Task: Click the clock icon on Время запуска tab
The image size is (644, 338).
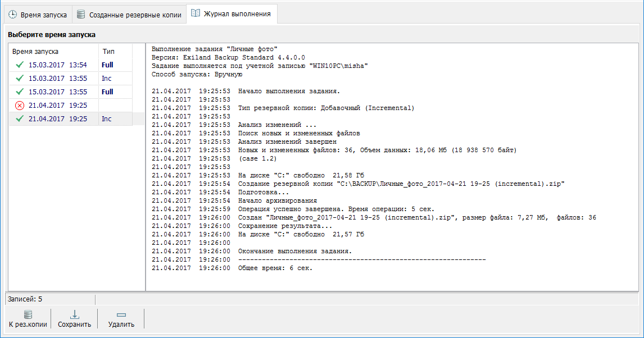Action: [x=12, y=15]
